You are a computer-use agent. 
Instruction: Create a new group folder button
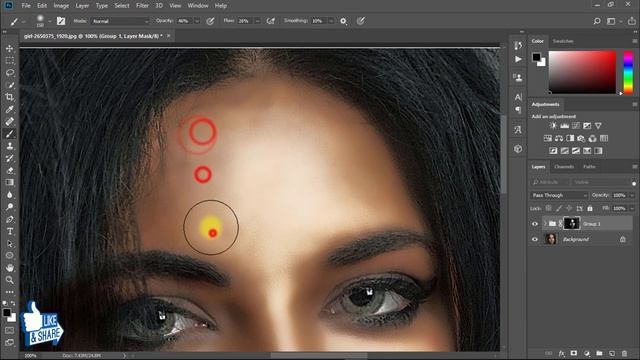[x=599, y=353]
